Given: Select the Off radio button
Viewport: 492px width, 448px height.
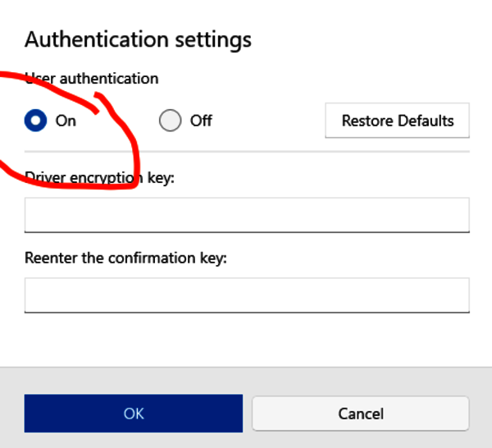Looking at the screenshot, I should click(170, 121).
